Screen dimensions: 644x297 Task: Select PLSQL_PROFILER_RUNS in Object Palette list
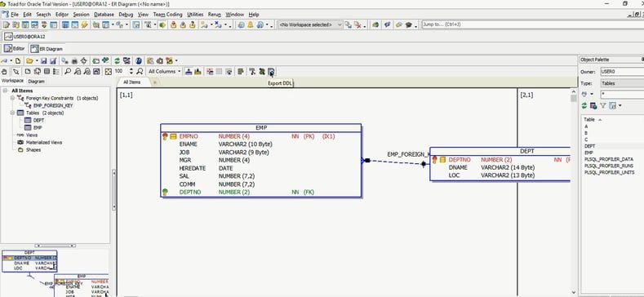pos(608,166)
